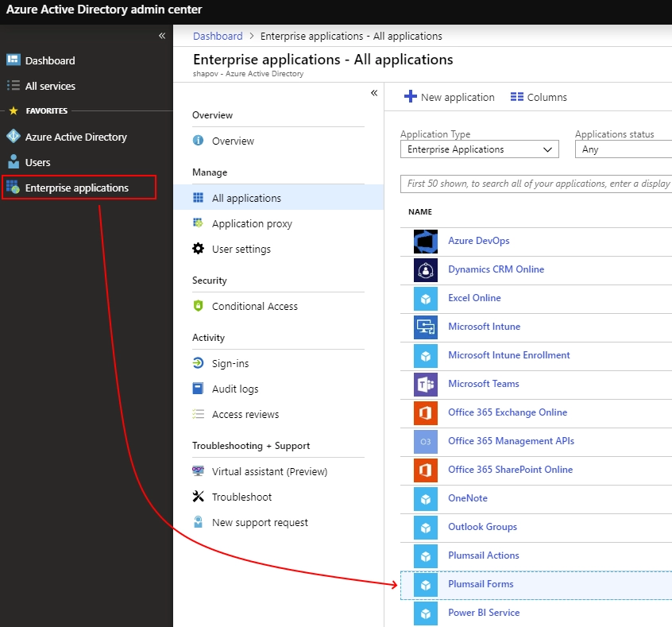Click the Troubleshoot tools icon
The image size is (672, 627).
click(x=198, y=496)
